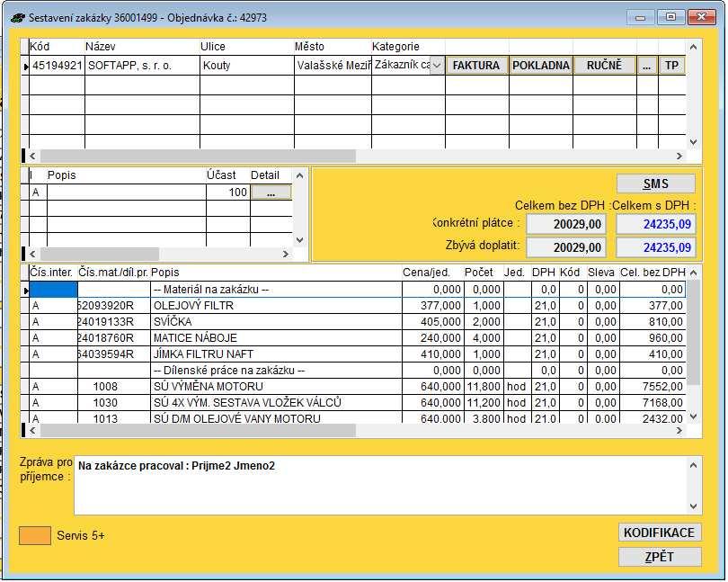The height and width of the screenshot is (582, 728).
Task: Click the highlighted blue Čís.inter. cell
Action: pos(53,290)
